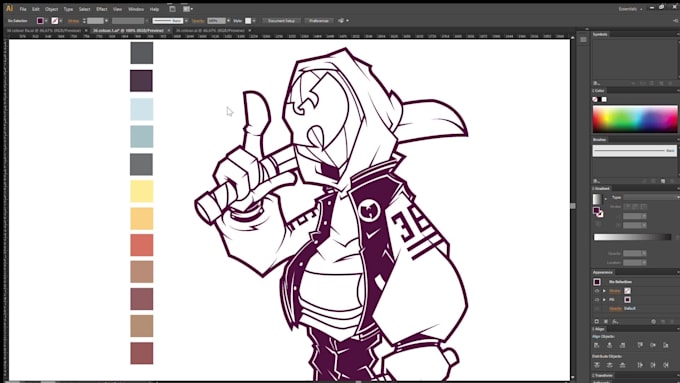Click the Document Setup button

point(281,20)
